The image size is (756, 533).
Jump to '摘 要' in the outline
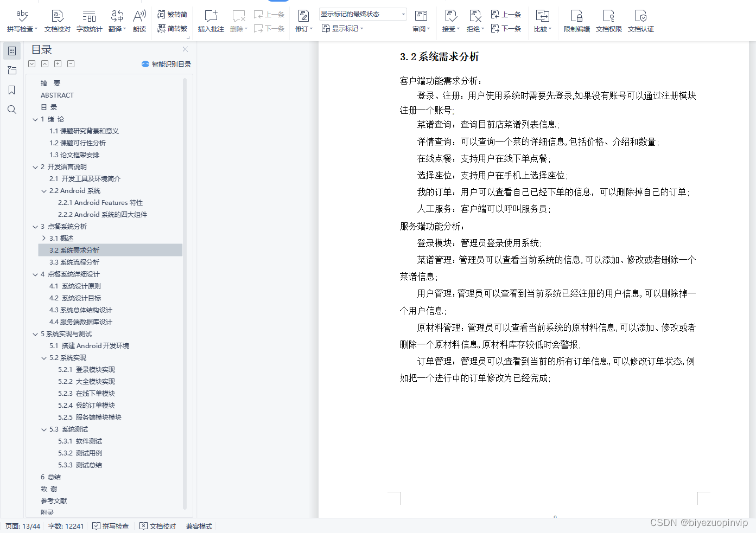50,84
